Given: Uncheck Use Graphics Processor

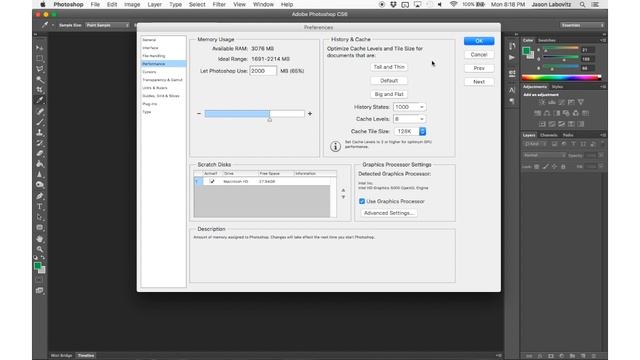Looking at the screenshot, I should (362, 201).
